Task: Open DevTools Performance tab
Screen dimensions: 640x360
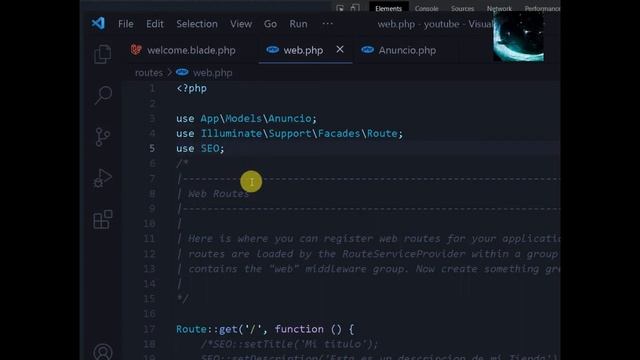Action: (542, 8)
